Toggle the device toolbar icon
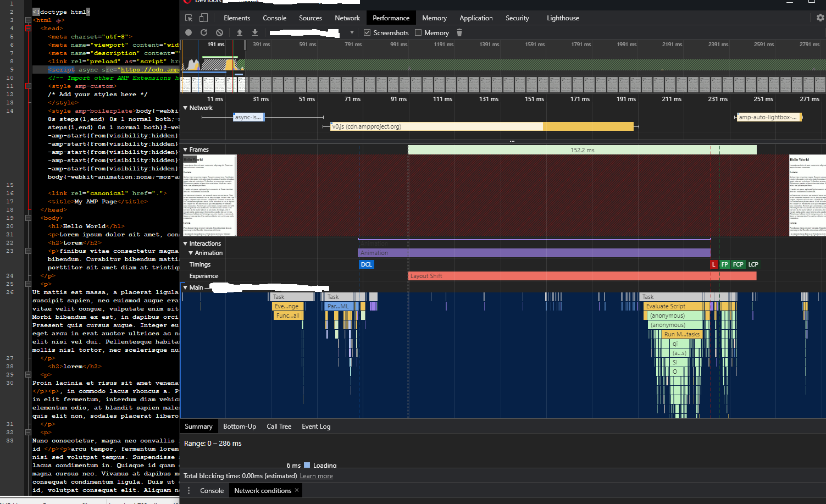The image size is (826, 504). tap(203, 18)
